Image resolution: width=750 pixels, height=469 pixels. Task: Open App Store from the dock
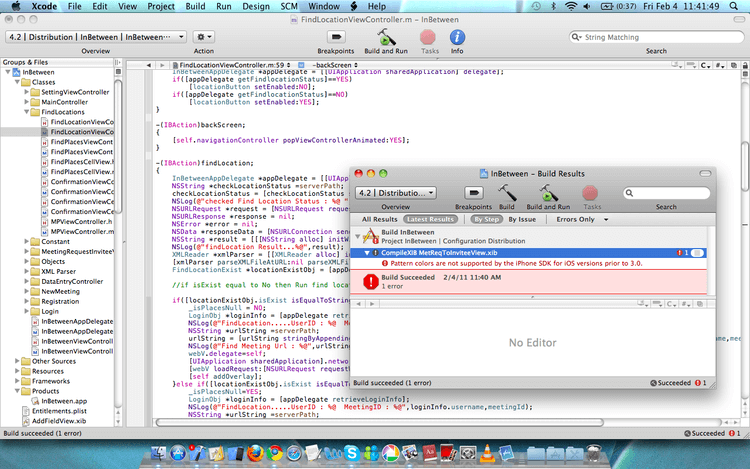pyautogui.click(x=177, y=453)
